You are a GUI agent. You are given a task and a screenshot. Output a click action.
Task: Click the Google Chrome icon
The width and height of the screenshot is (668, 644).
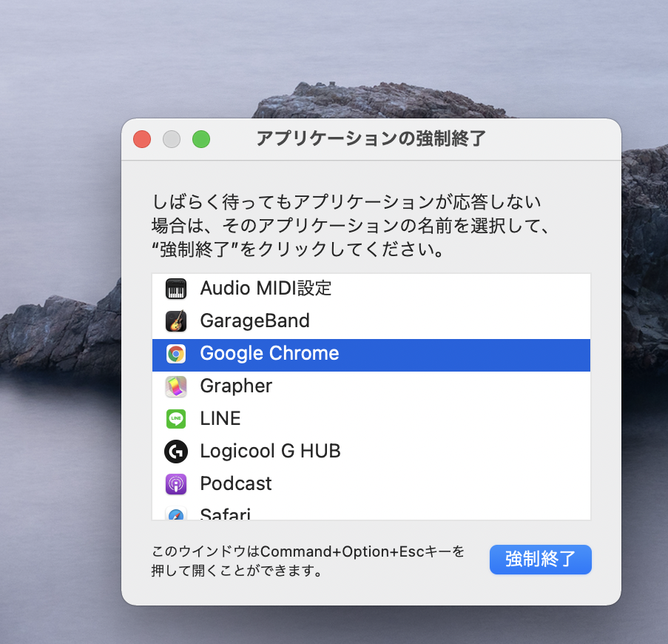click(176, 354)
